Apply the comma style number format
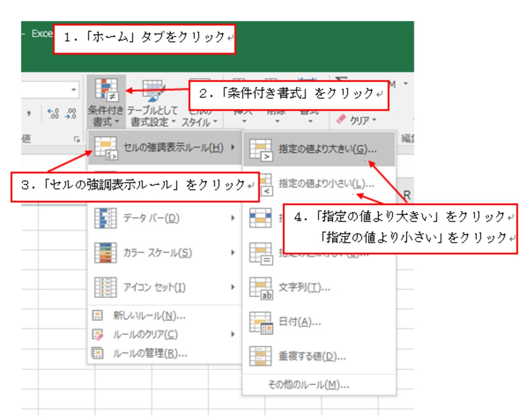This screenshot has width=526, height=420. click(x=29, y=113)
